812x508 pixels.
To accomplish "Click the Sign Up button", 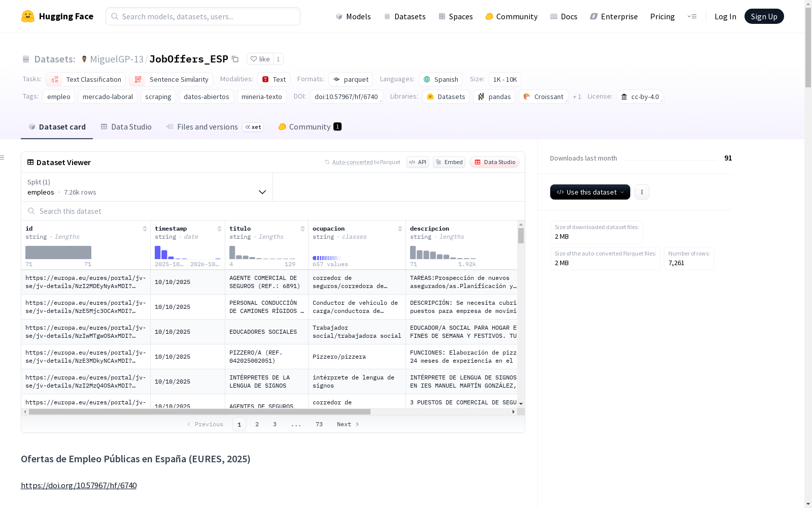I will pyautogui.click(x=764, y=16).
